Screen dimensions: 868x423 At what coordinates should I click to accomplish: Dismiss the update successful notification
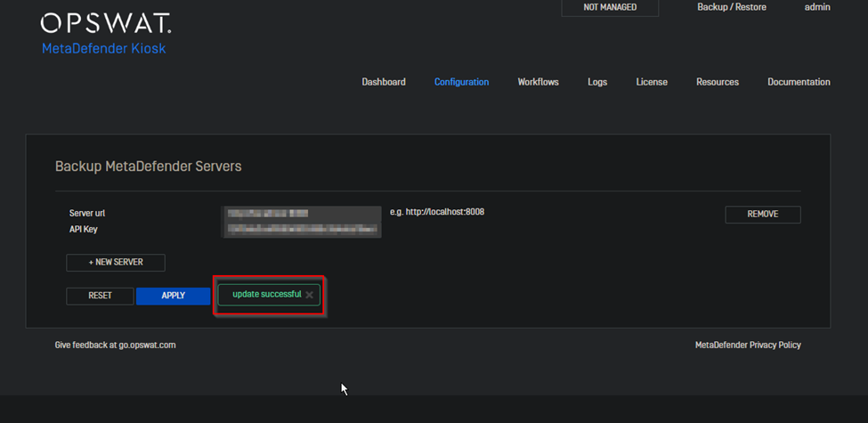(x=309, y=295)
